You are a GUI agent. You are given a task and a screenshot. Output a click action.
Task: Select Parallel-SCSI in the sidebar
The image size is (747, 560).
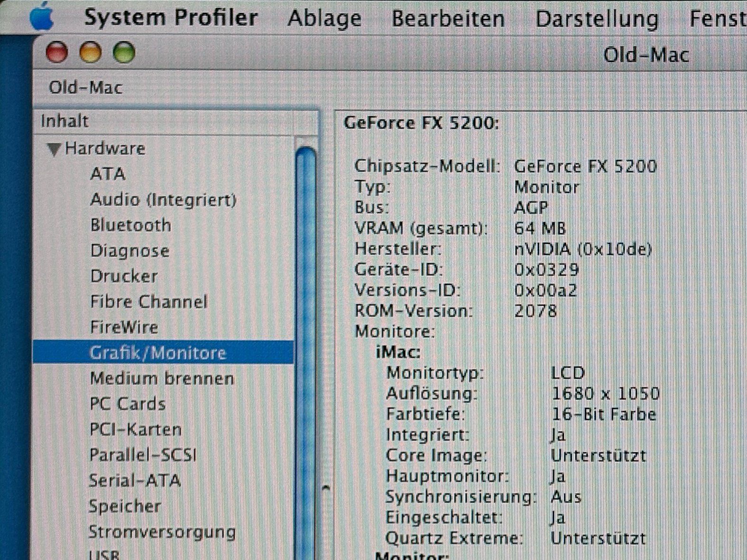coord(143,455)
